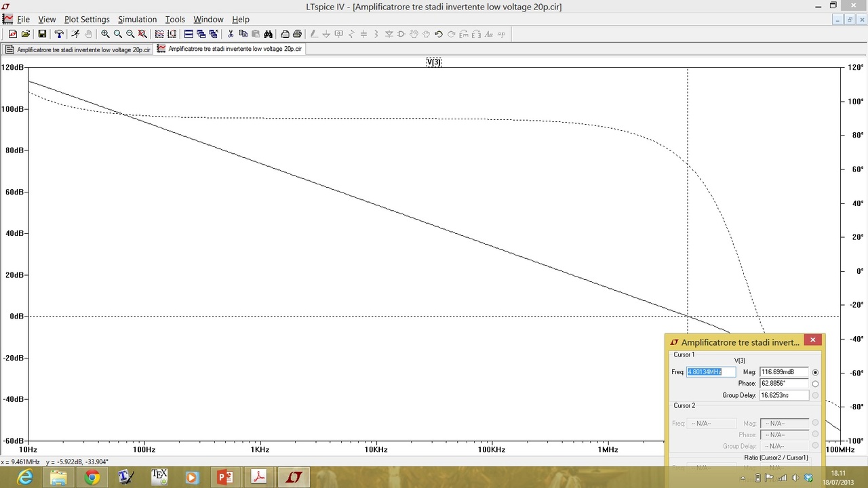Click the Run simulation icon
868x488 pixels.
point(75,34)
